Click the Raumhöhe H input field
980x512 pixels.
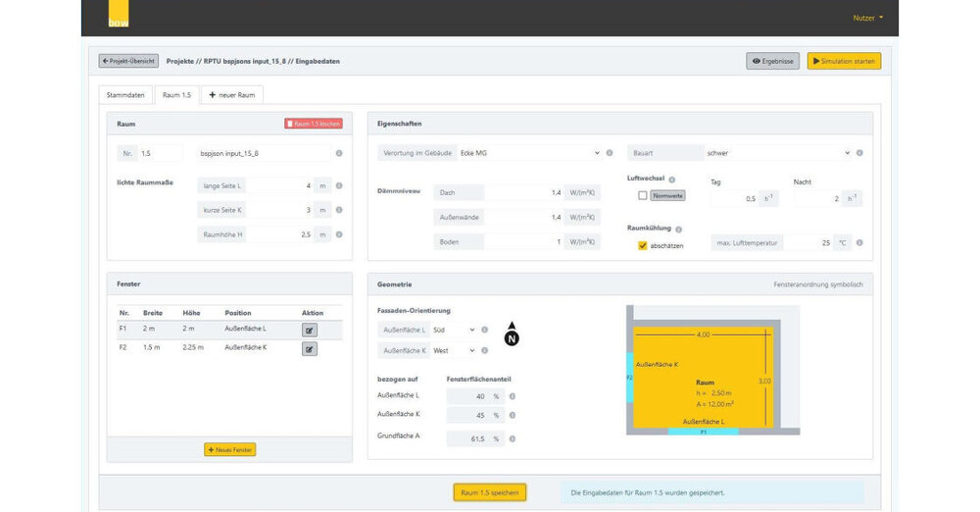(284, 234)
